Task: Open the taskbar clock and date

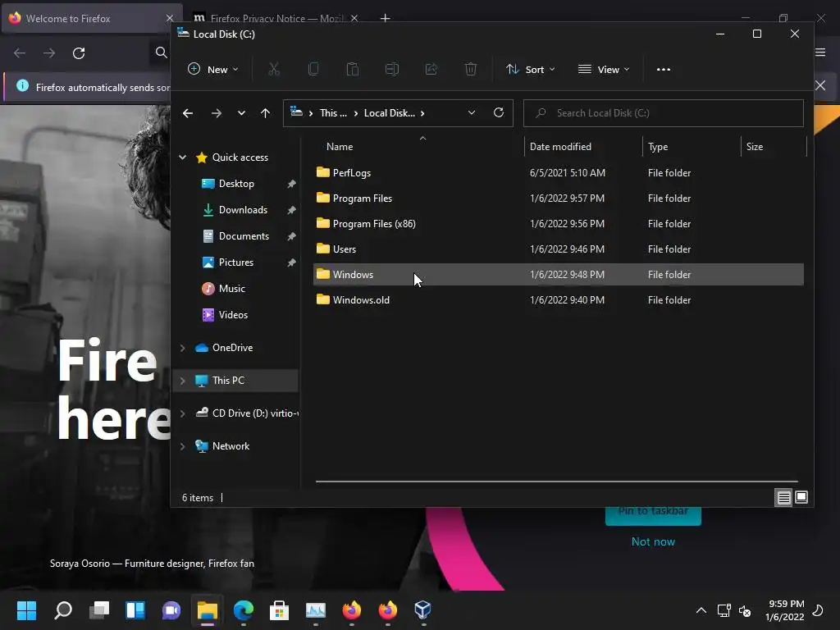Action: 785,610
